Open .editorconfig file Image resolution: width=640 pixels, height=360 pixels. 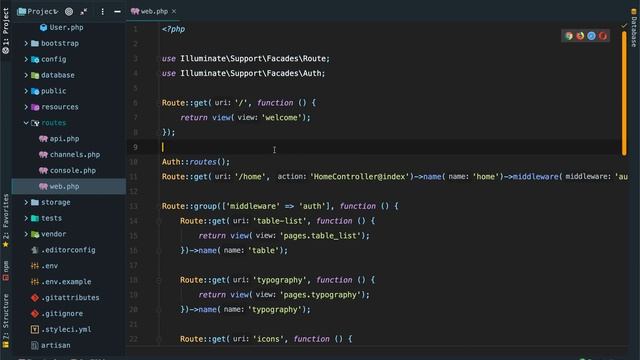[68, 250]
